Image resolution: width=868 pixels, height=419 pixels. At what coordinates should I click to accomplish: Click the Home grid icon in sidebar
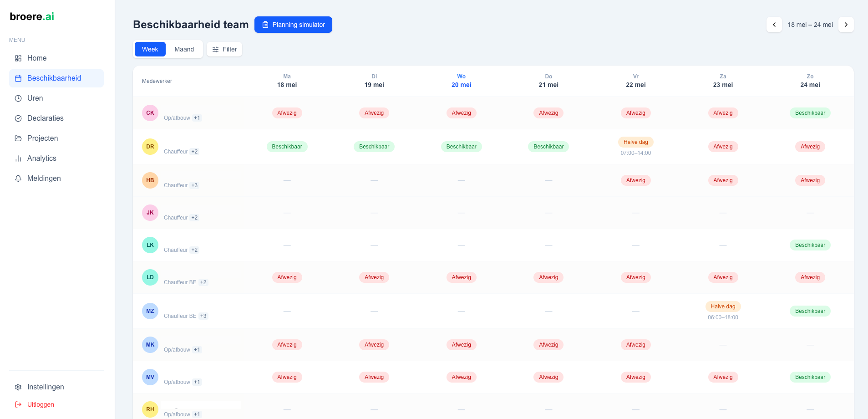point(18,58)
